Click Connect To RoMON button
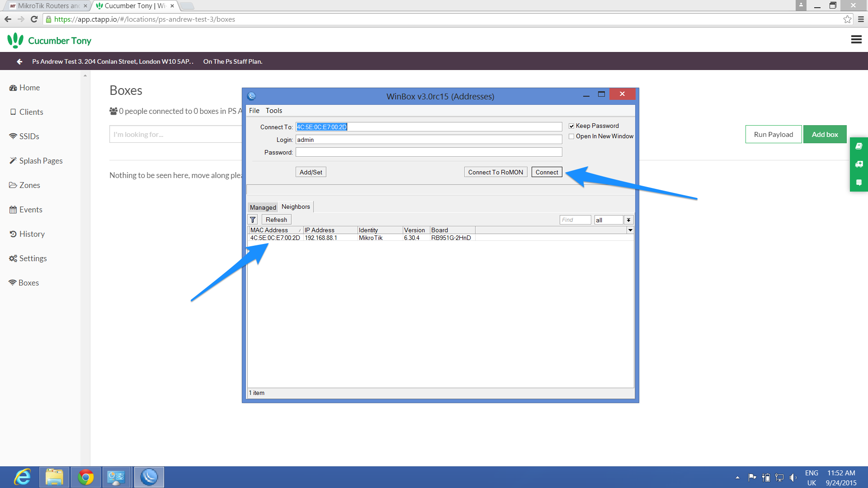The image size is (868, 488). click(495, 172)
